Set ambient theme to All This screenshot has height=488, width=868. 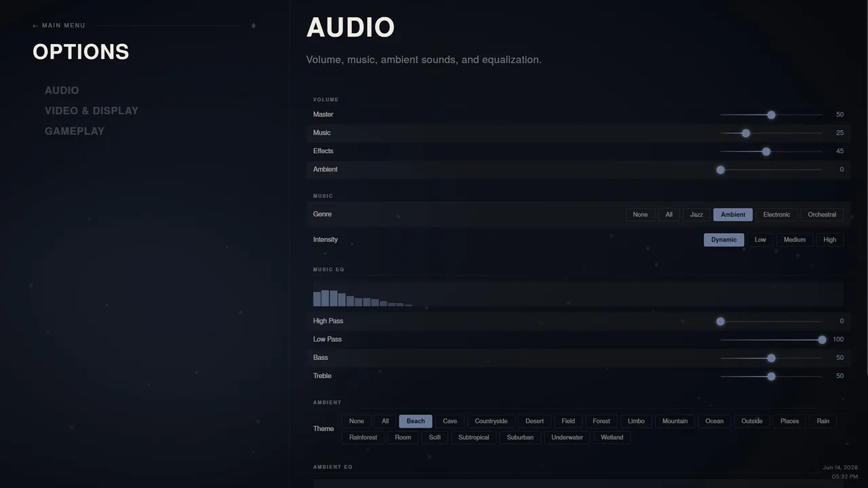(x=385, y=421)
